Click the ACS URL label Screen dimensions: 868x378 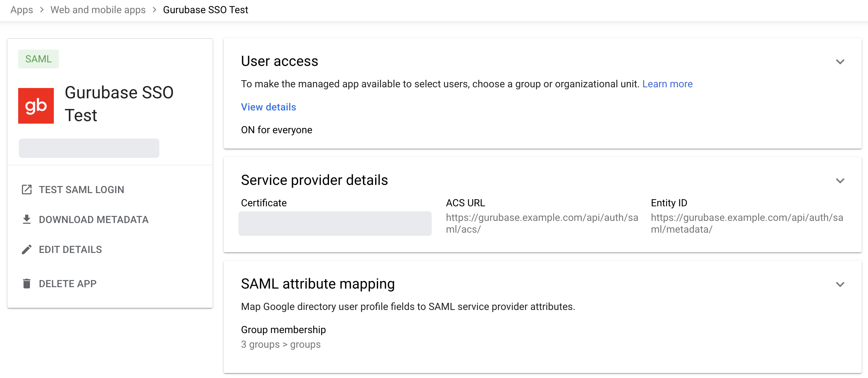466,203
